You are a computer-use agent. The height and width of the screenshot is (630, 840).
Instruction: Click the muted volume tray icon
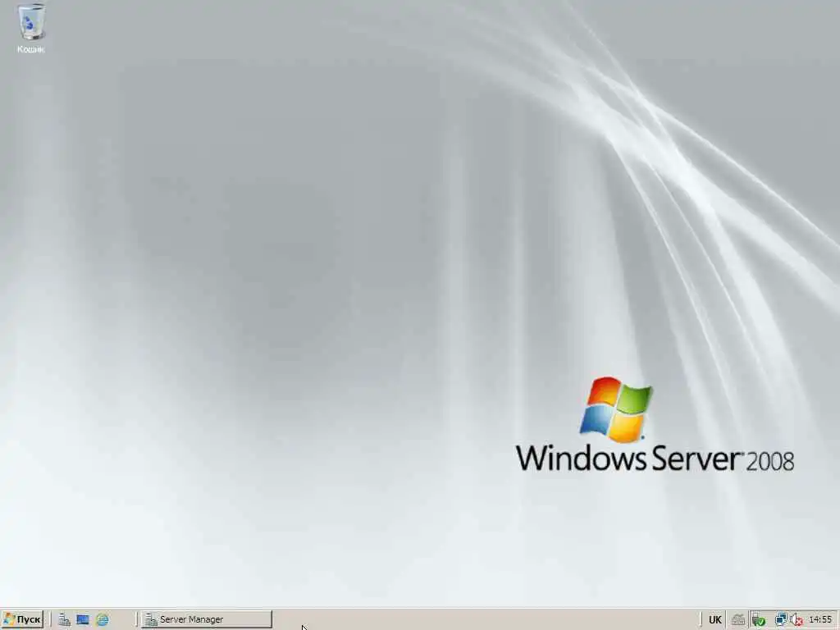pyautogui.click(x=796, y=620)
